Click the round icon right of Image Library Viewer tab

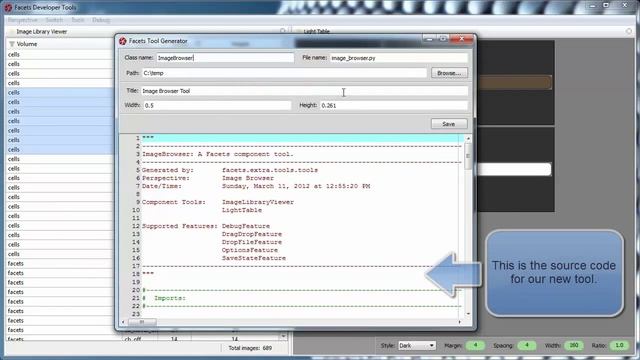(x=282, y=31)
